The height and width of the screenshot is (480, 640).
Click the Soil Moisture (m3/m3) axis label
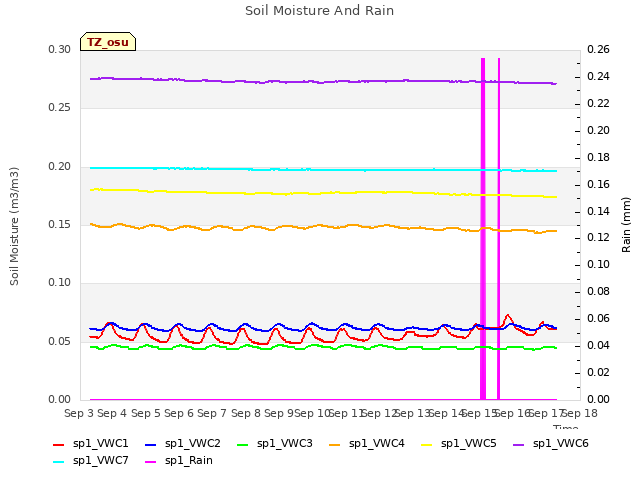(x=14, y=226)
